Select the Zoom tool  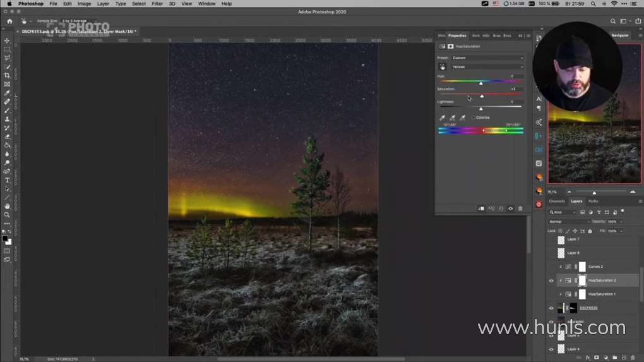tap(7, 215)
